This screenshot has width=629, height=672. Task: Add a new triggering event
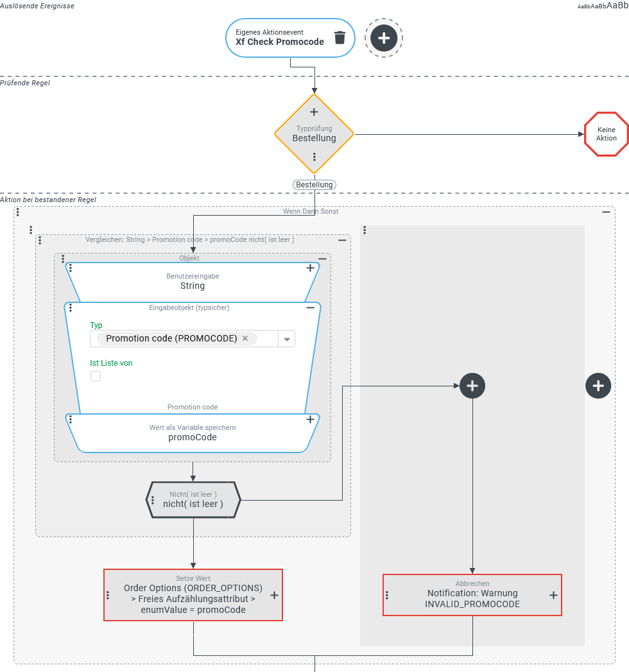(383, 38)
